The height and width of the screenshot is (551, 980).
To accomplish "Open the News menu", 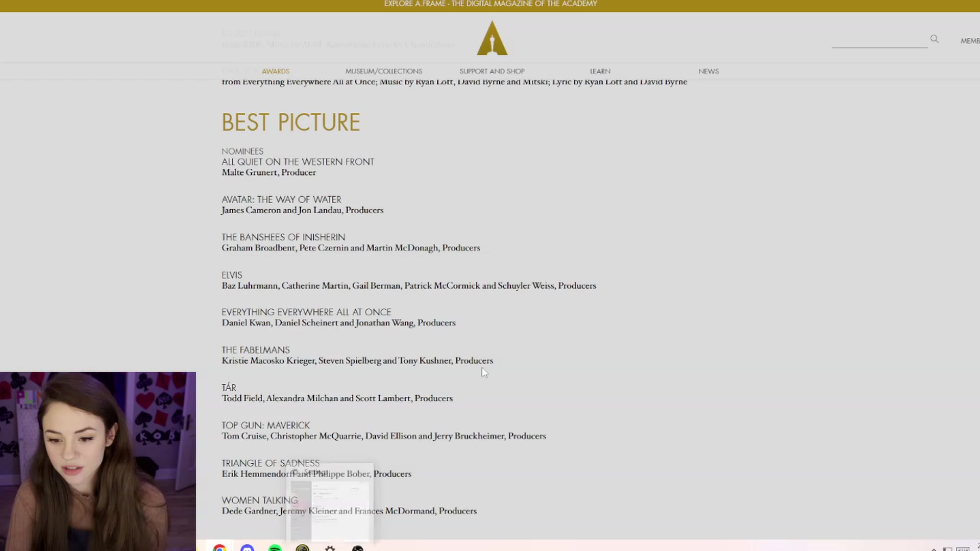I will (x=708, y=71).
